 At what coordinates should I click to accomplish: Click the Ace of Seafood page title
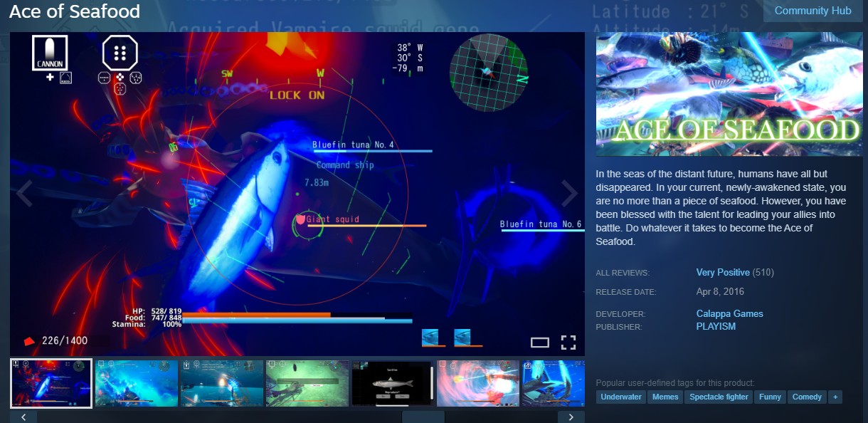point(75,11)
